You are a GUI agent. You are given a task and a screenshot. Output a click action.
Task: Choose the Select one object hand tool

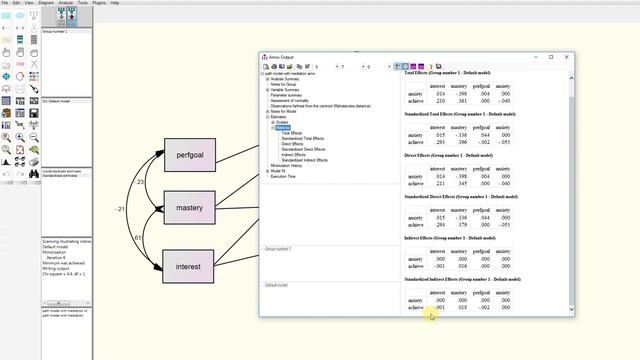[6, 52]
